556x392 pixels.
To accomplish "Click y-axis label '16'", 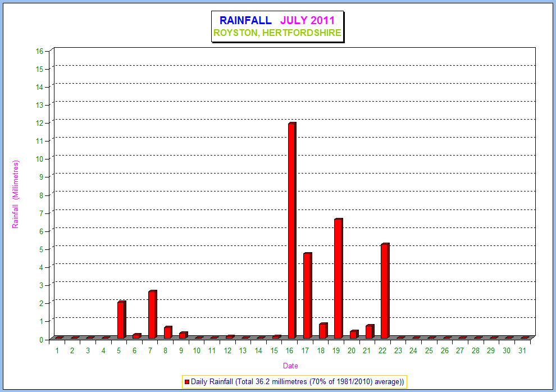I will click(x=39, y=52).
